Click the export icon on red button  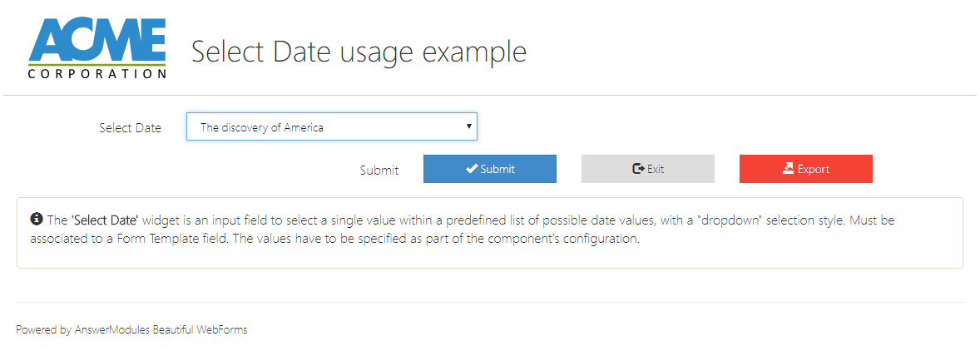pyautogui.click(x=788, y=169)
